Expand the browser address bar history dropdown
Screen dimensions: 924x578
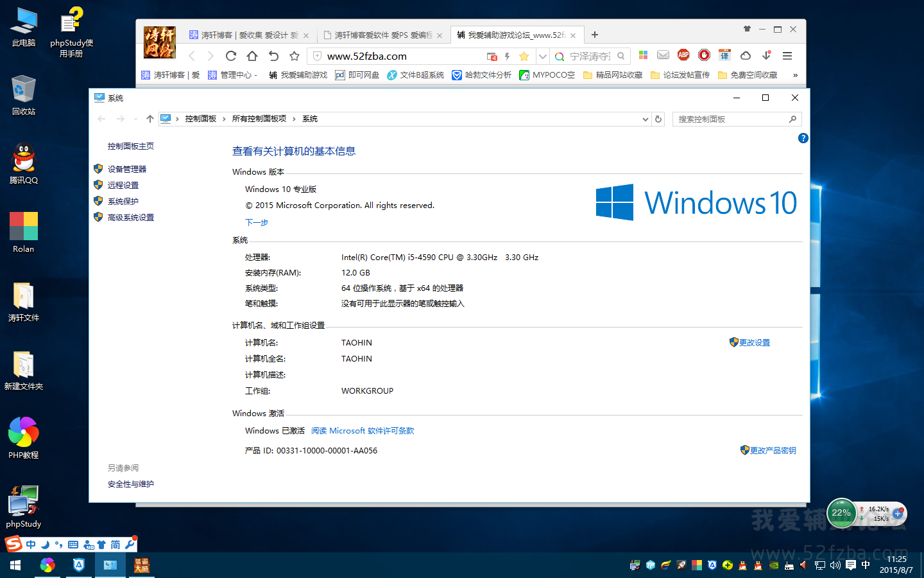tap(542, 57)
